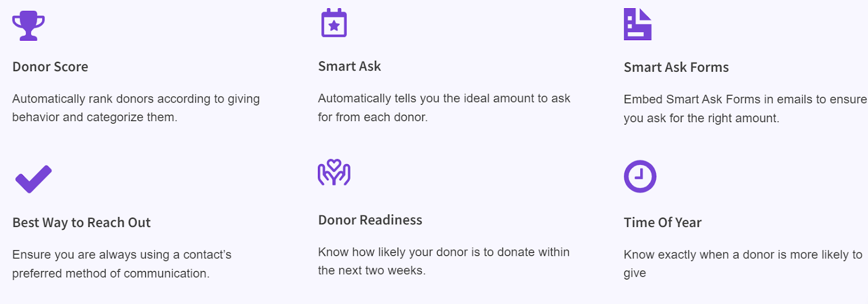The height and width of the screenshot is (304, 868).
Task: Click the text about a contact's preferred method of communication
Action: (122, 264)
